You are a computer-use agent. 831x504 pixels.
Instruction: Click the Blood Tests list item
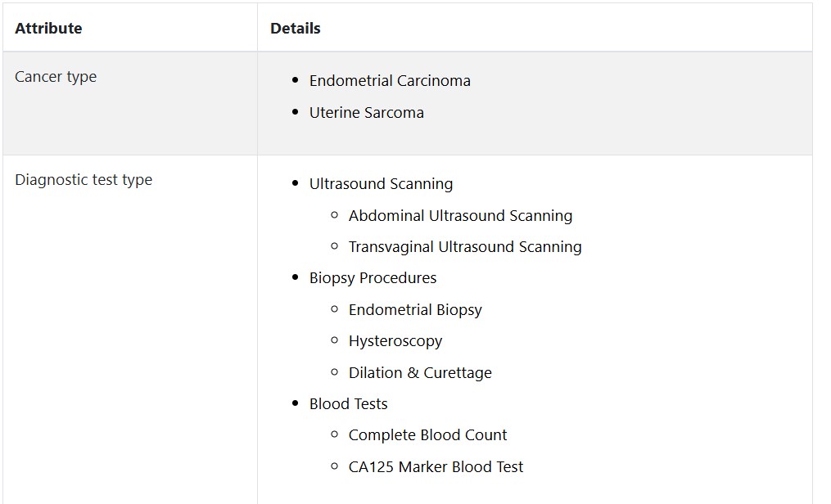click(348, 404)
